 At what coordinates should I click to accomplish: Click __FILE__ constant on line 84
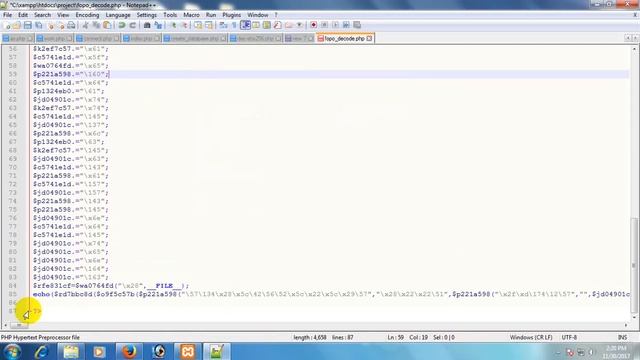point(164,286)
